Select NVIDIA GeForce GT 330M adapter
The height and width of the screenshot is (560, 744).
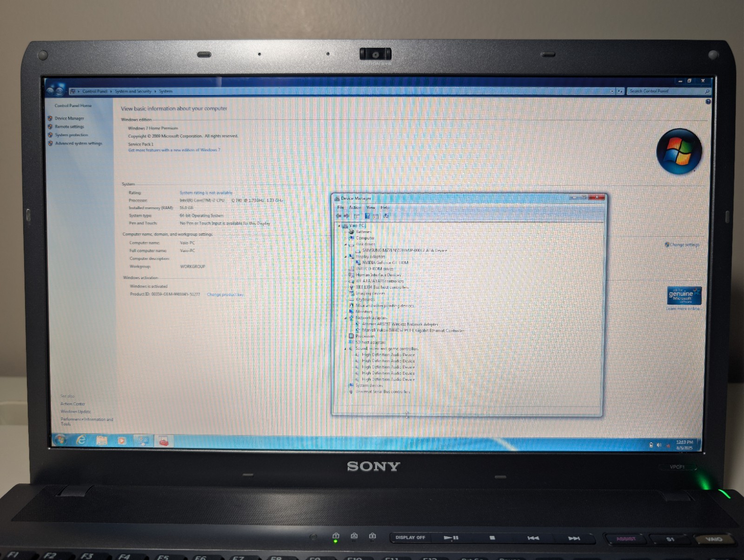click(x=385, y=262)
